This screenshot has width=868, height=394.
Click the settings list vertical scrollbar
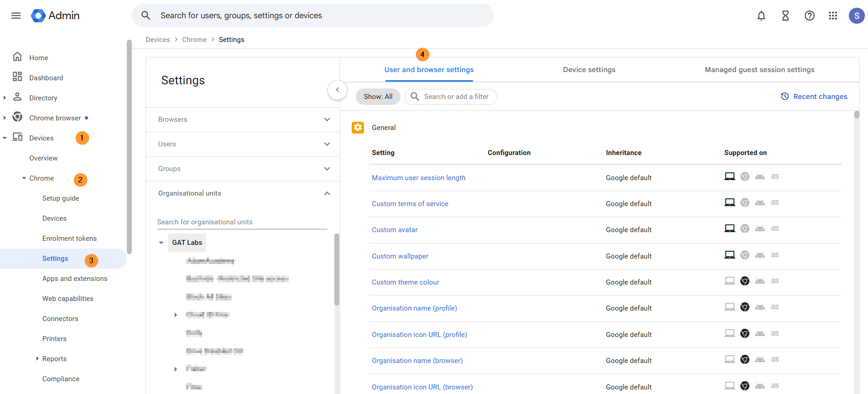pos(857,115)
